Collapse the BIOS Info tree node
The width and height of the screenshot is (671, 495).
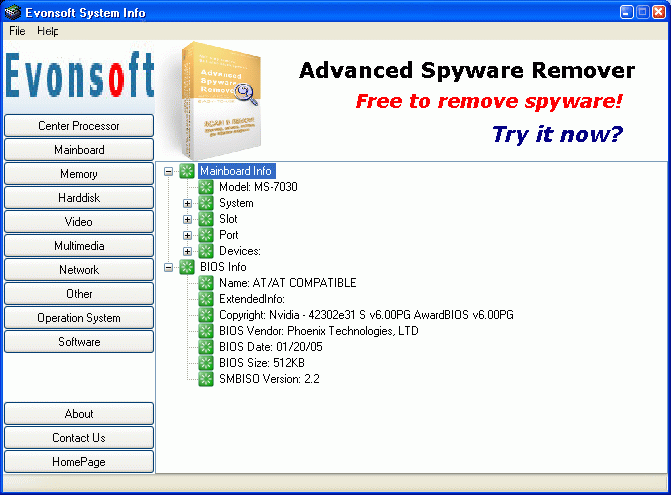coord(169,267)
